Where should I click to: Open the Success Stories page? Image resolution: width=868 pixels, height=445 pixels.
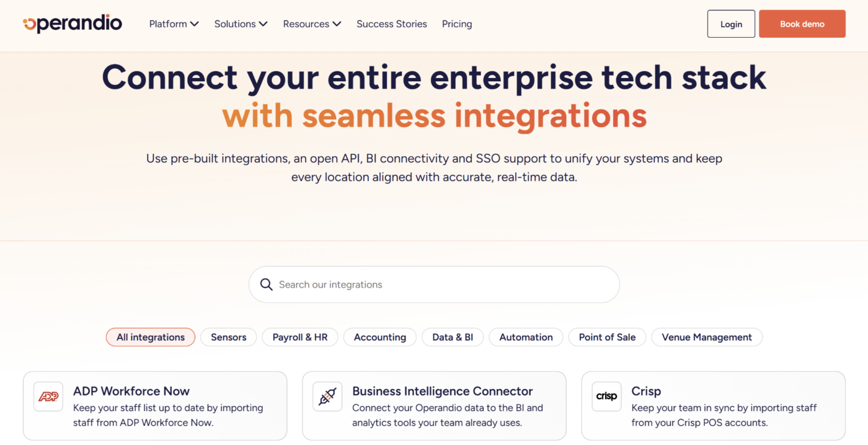coord(392,24)
